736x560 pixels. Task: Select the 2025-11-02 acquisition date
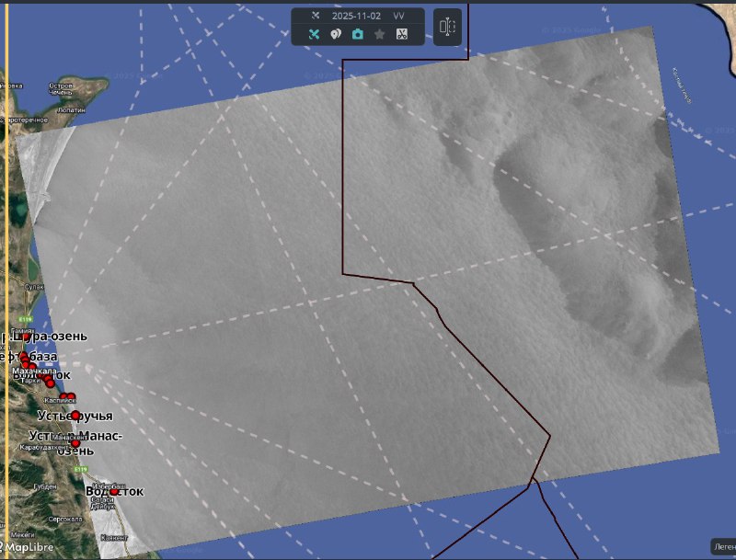[x=356, y=17]
